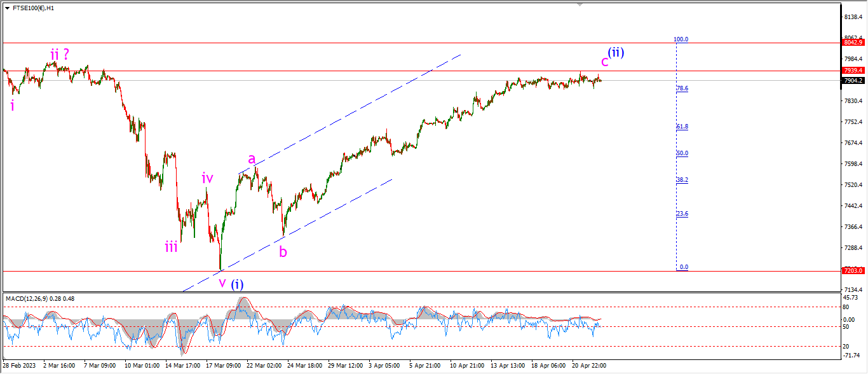
Task: Click the magenta 'iv' wave label
Action: (207, 178)
